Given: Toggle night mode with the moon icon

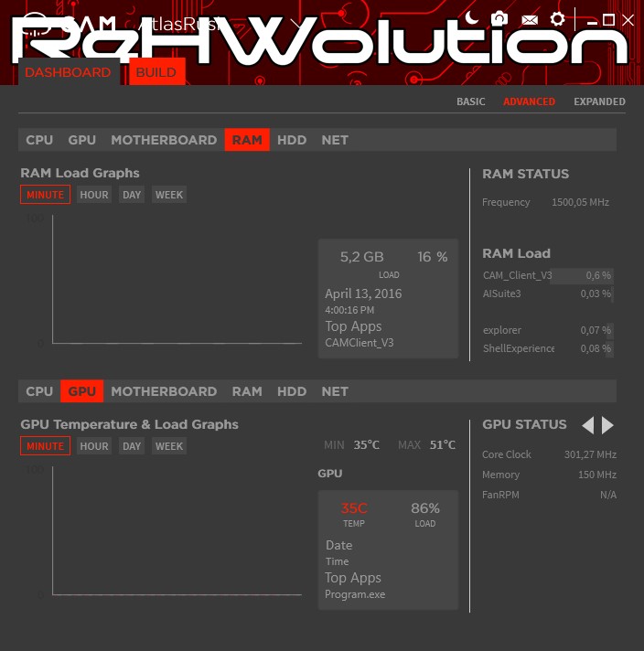Looking at the screenshot, I should (472, 17).
